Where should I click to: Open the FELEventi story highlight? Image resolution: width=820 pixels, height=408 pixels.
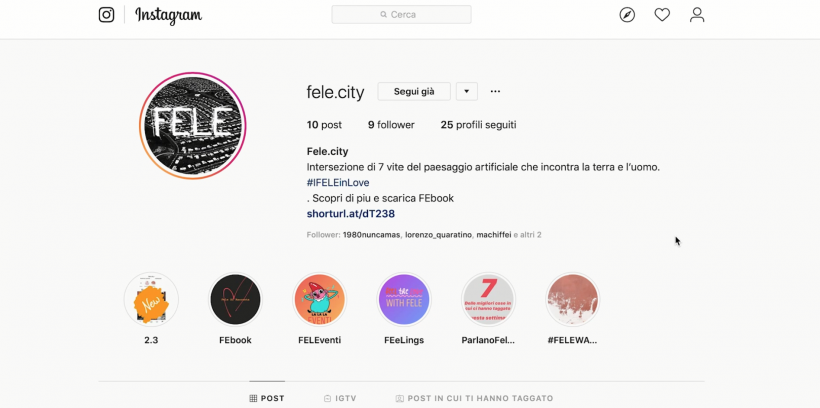(320, 300)
